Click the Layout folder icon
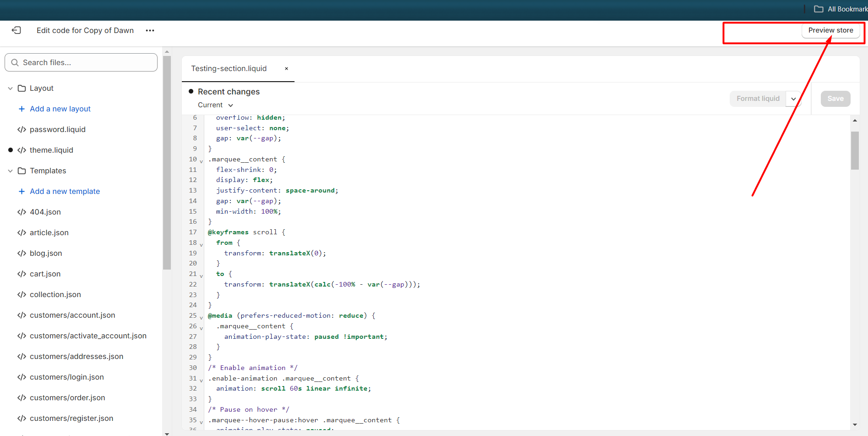Image resolution: width=868 pixels, height=436 pixels. pyautogui.click(x=22, y=88)
